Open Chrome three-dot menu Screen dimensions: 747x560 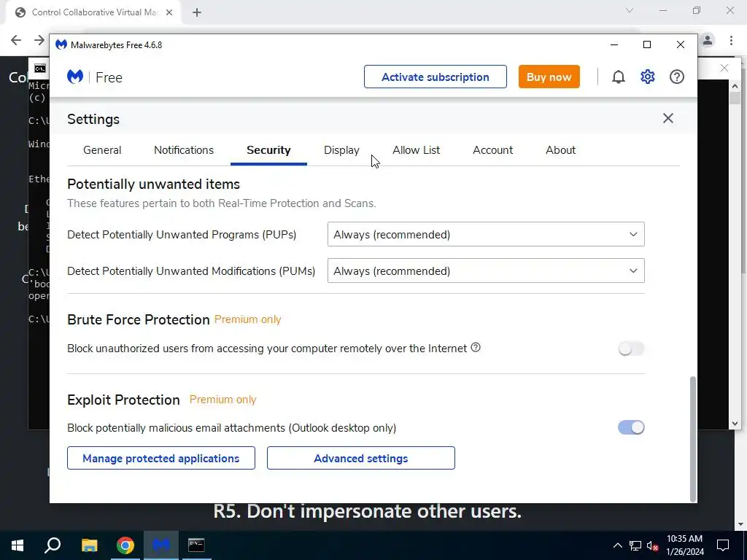click(x=731, y=41)
